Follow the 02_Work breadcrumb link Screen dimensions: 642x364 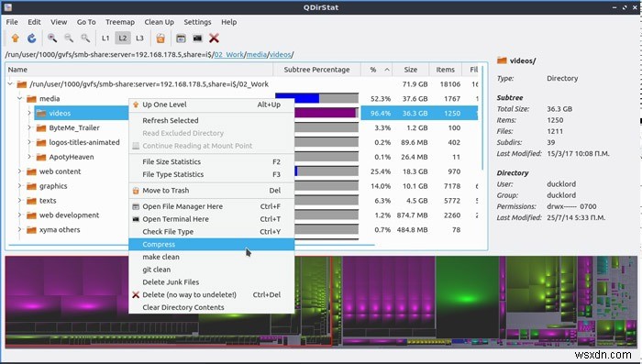point(229,54)
